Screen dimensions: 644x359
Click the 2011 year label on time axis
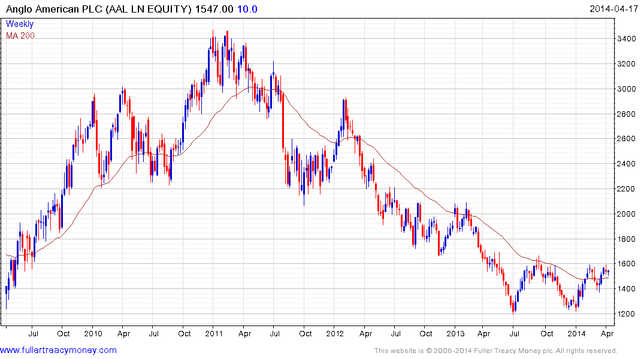(214, 333)
